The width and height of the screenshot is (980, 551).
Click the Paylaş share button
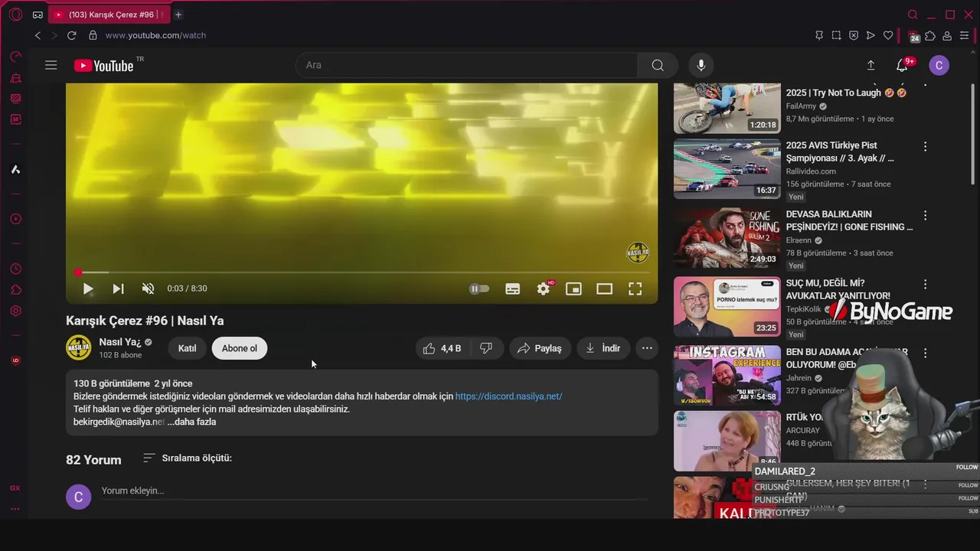point(540,348)
